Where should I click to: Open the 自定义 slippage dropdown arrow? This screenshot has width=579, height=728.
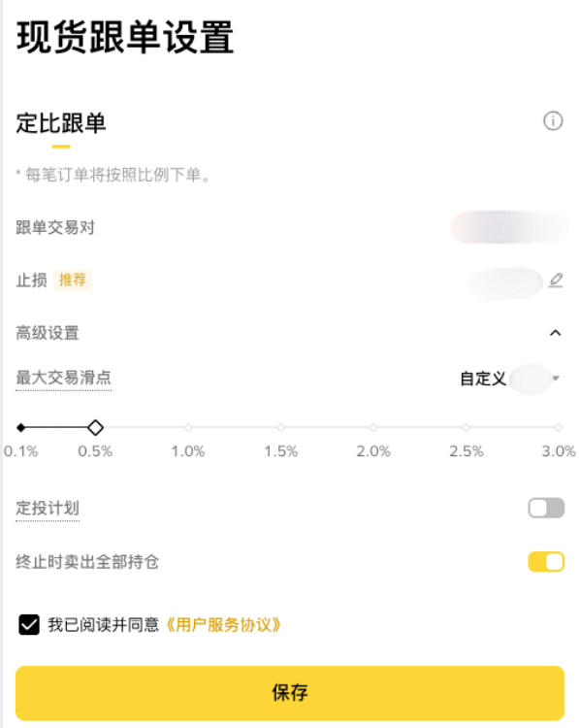click(556, 379)
